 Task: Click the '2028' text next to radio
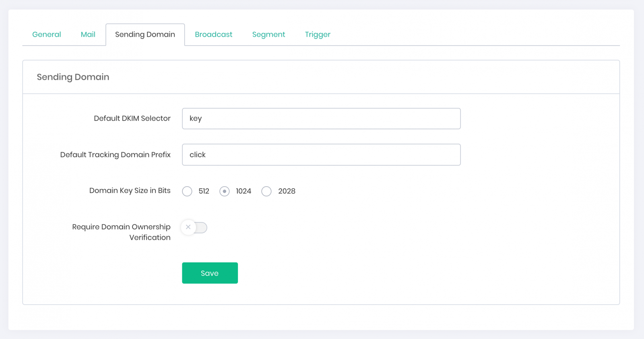(287, 191)
